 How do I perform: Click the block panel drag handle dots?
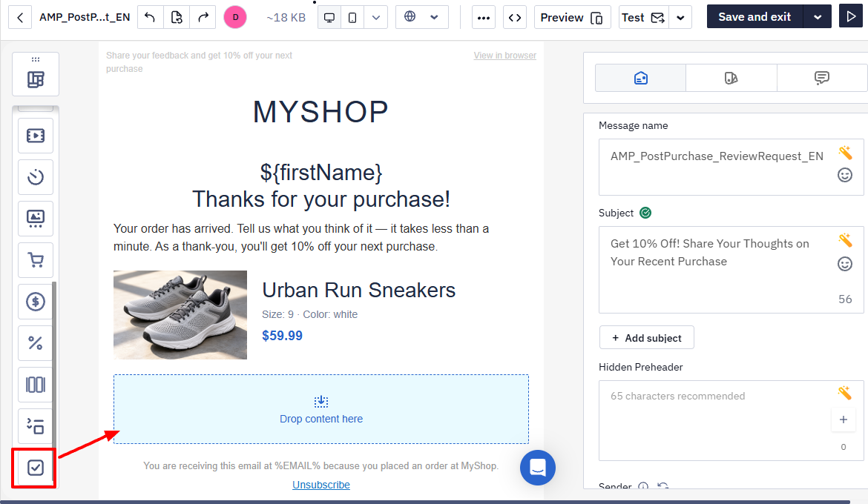pos(36,59)
